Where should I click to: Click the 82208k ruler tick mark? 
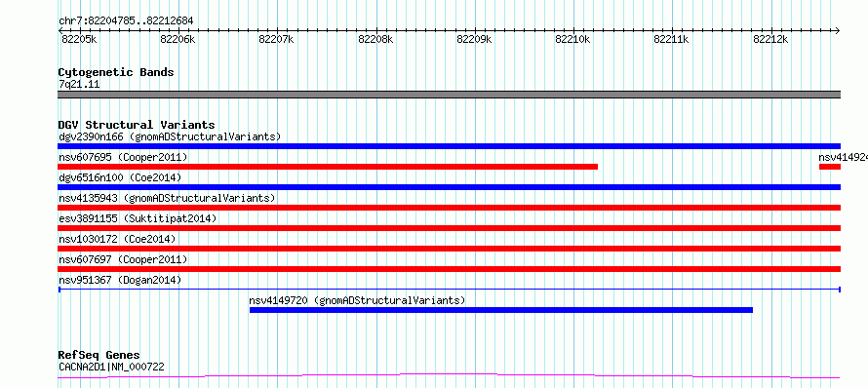[376, 31]
